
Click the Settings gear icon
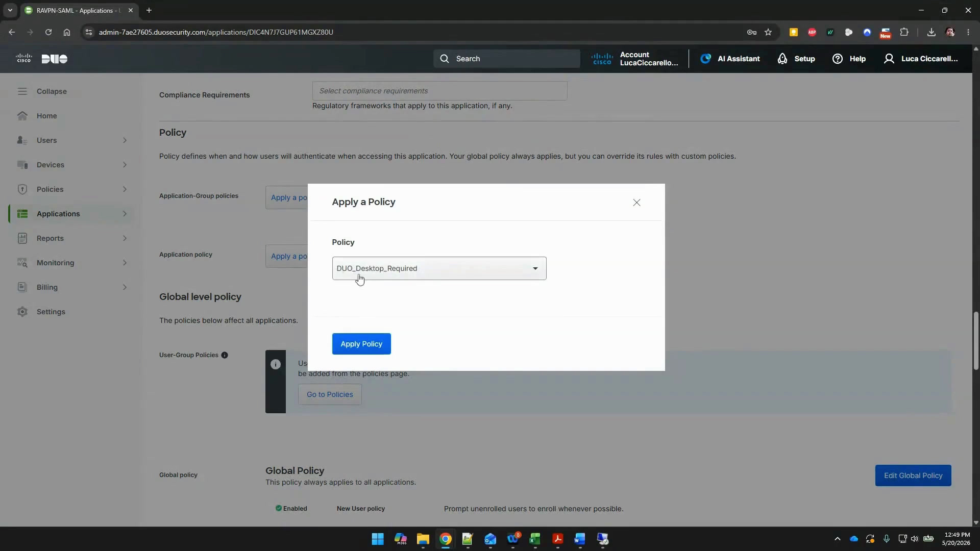point(22,312)
